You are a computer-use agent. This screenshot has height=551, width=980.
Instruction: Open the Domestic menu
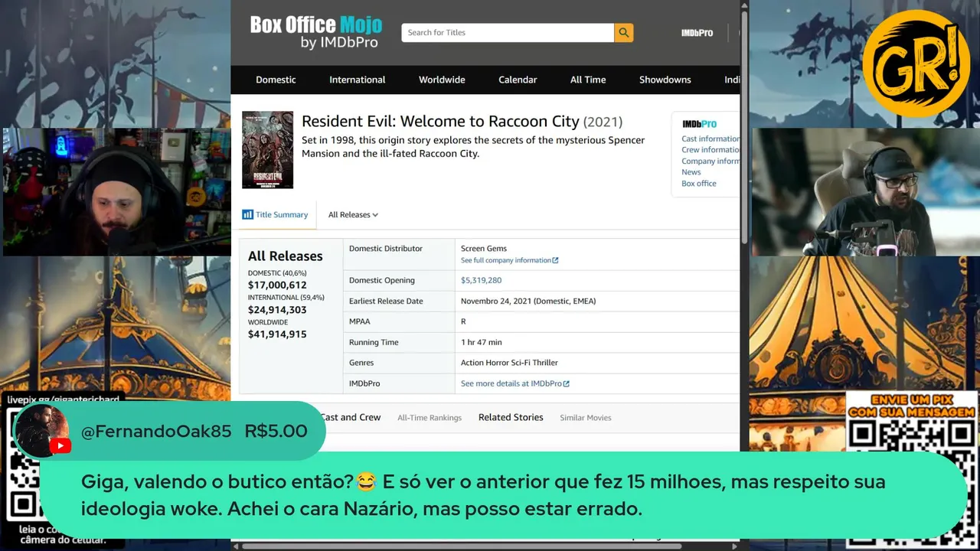276,80
